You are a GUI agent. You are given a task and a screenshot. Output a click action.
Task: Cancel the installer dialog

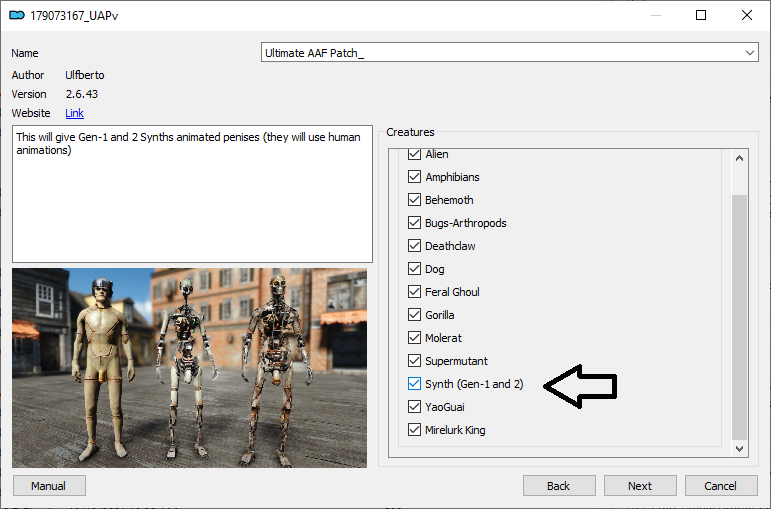tap(721, 486)
